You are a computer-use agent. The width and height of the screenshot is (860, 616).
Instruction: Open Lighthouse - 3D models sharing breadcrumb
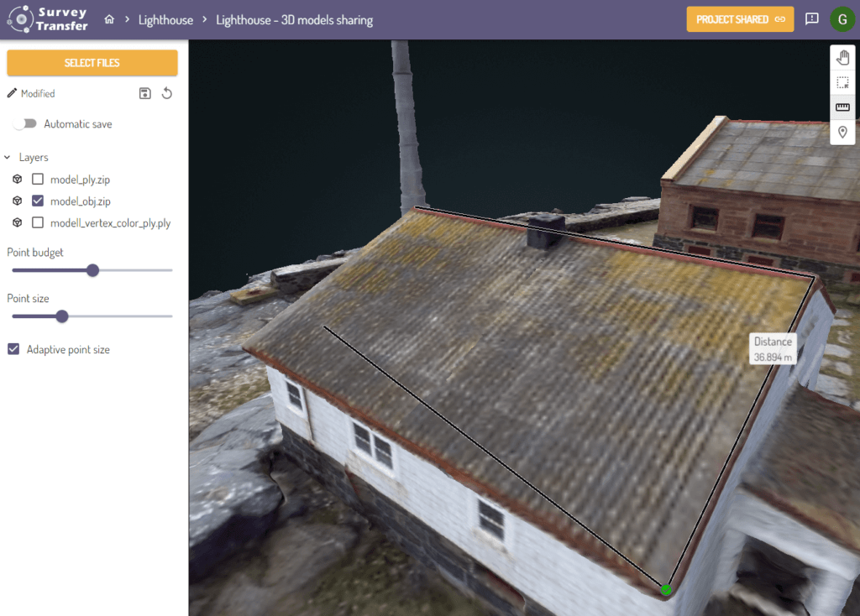[294, 19]
